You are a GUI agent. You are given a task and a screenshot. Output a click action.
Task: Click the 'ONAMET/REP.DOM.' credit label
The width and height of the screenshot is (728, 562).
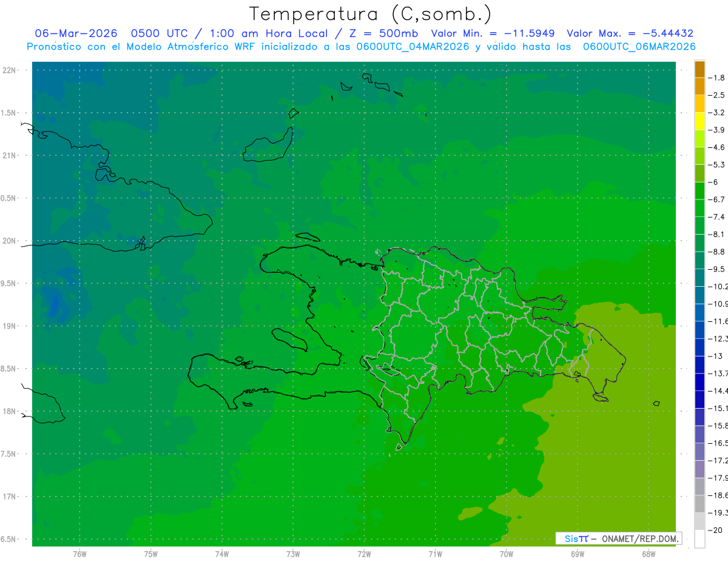(639, 538)
